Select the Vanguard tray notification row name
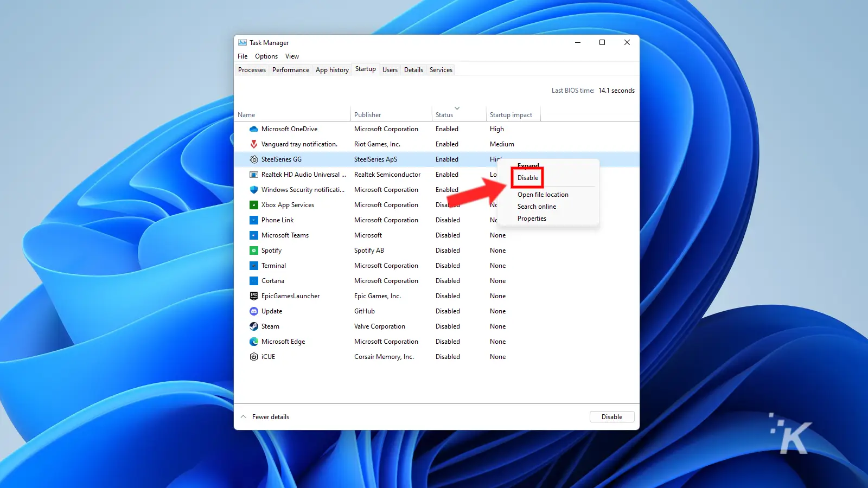Screen dimensions: 868x488 (299, 144)
